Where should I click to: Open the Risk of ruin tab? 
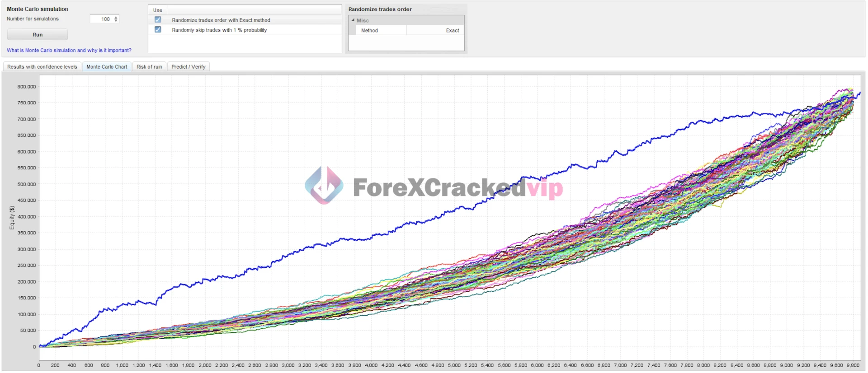tap(149, 67)
